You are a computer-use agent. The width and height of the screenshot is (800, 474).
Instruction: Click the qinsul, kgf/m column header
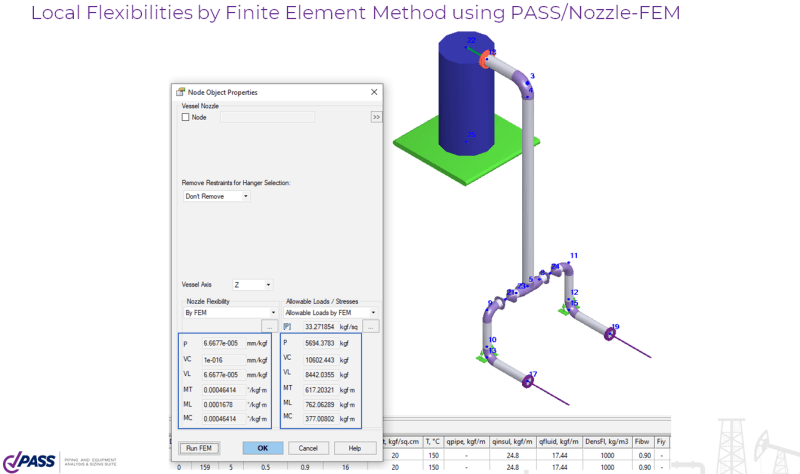pyautogui.click(x=512, y=442)
